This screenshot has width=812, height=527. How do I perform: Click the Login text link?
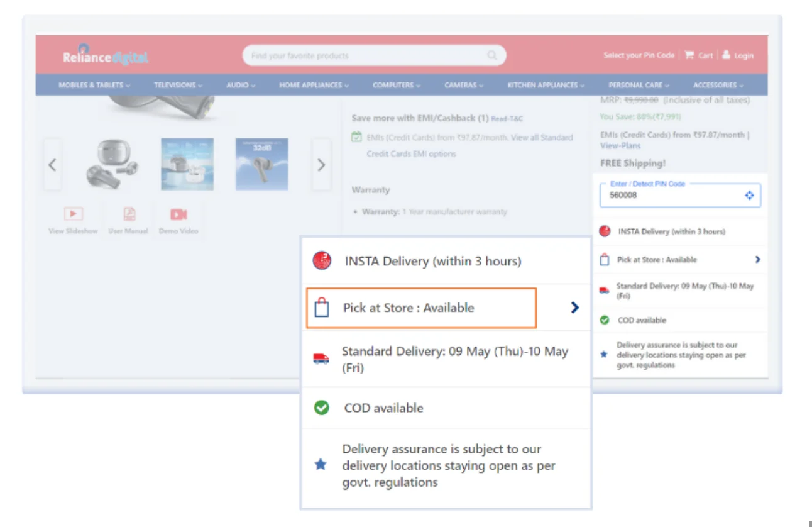(743, 55)
